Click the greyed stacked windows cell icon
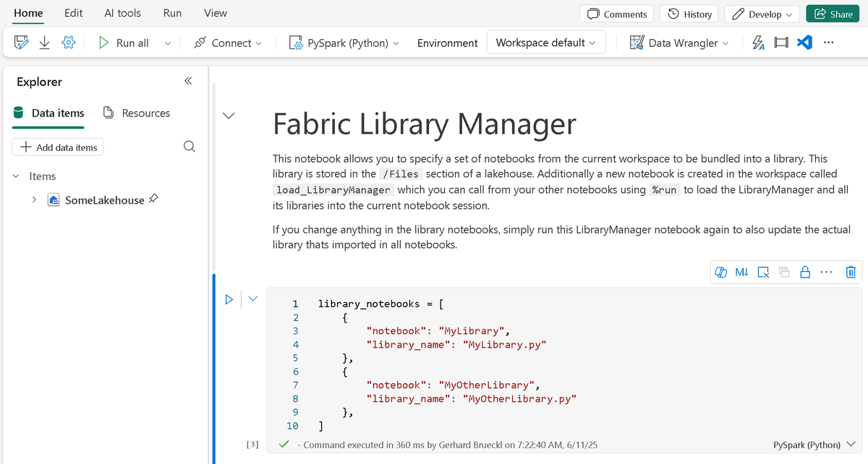 [x=784, y=272]
